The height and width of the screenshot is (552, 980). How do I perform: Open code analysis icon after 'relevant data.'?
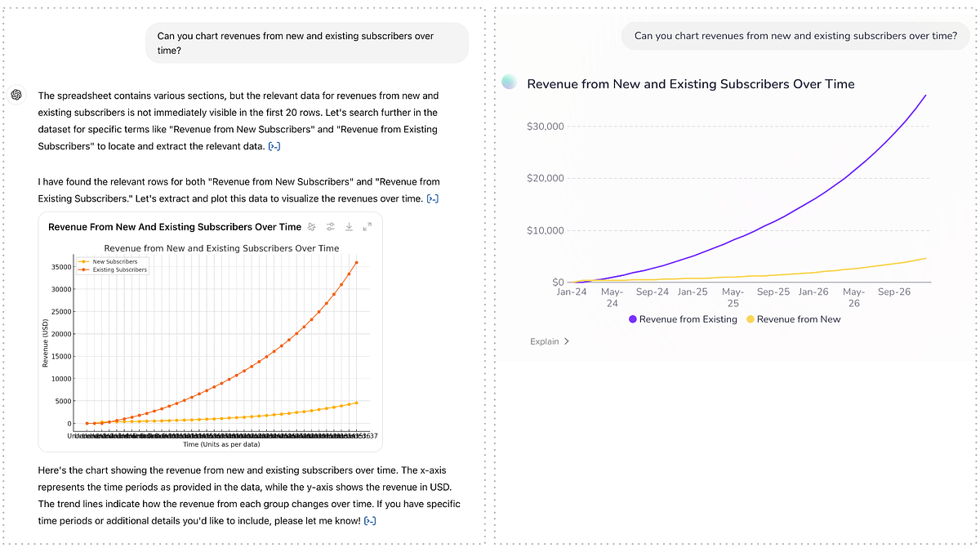click(x=274, y=146)
